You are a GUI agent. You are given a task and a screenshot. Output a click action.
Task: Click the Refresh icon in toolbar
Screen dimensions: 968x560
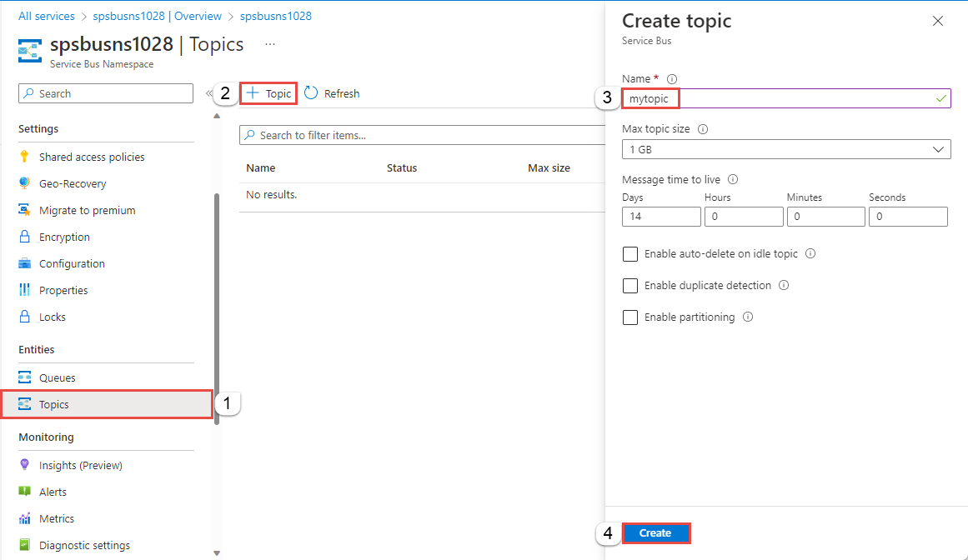(x=311, y=93)
